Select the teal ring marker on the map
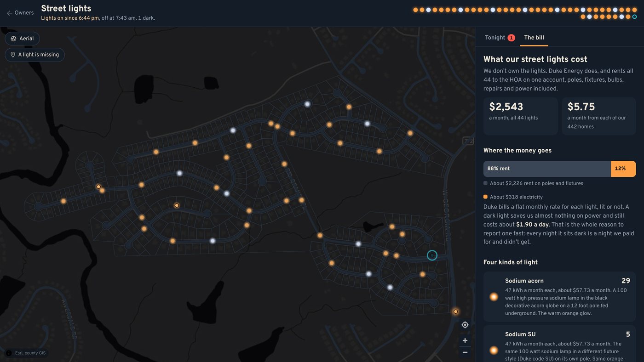Image resolution: width=644 pixels, height=362 pixels. [x=432, y=255]
